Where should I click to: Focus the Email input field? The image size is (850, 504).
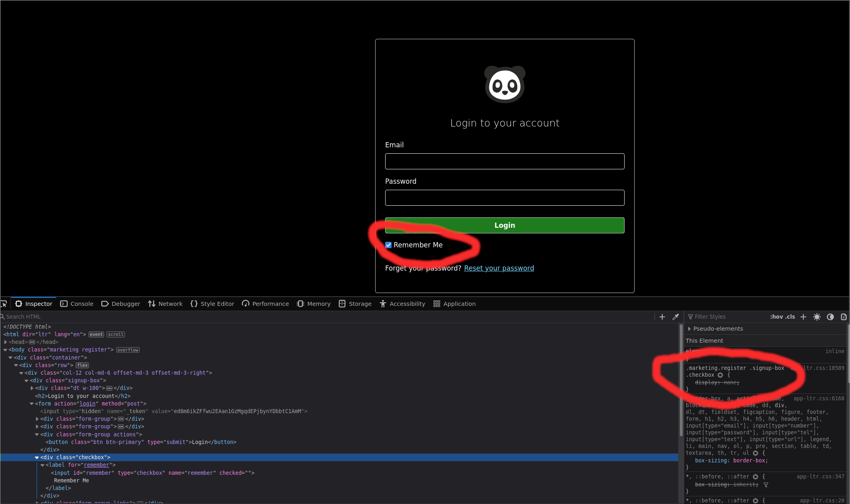(x=504, y=161)
